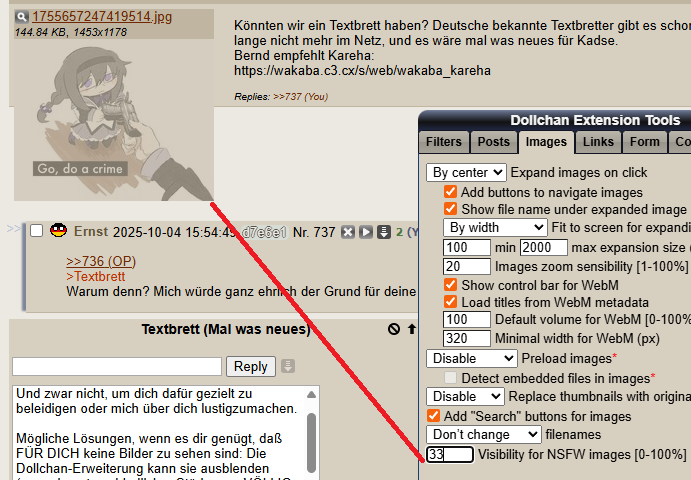Click the up arrow icon in reply form header
691x480 pixels.
pos(411,329)
